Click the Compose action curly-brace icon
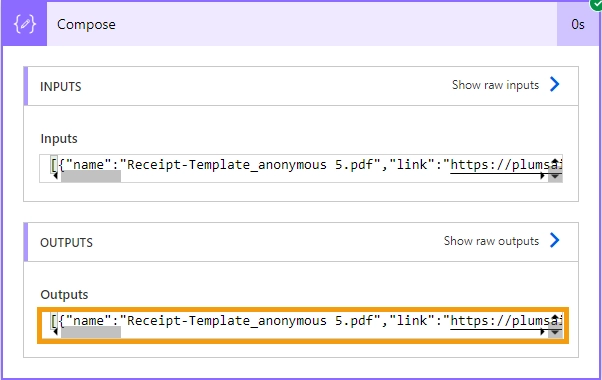 pos(25,24)
